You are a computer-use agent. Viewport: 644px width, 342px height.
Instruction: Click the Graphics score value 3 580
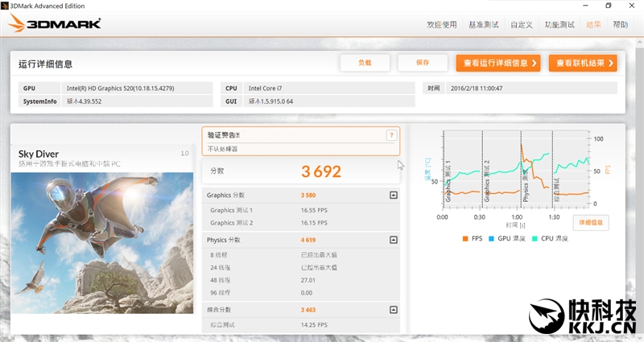308,195
